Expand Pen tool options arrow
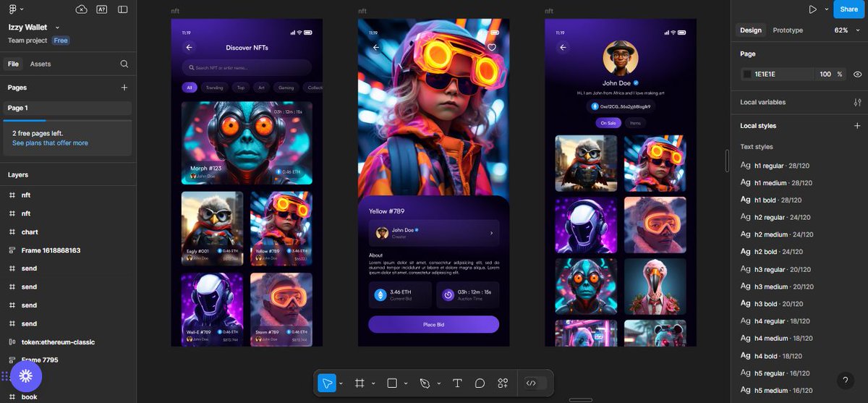868x403 pixels. (x=438, y=383)
